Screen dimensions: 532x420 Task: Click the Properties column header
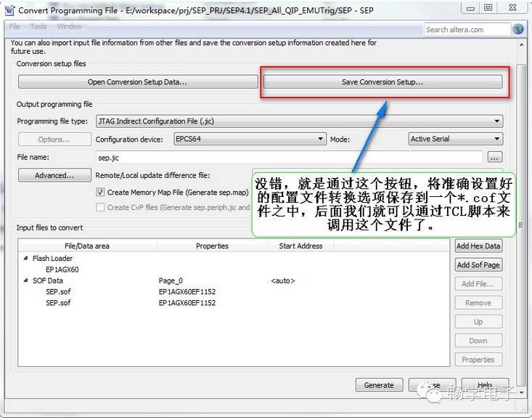point(213,246)
